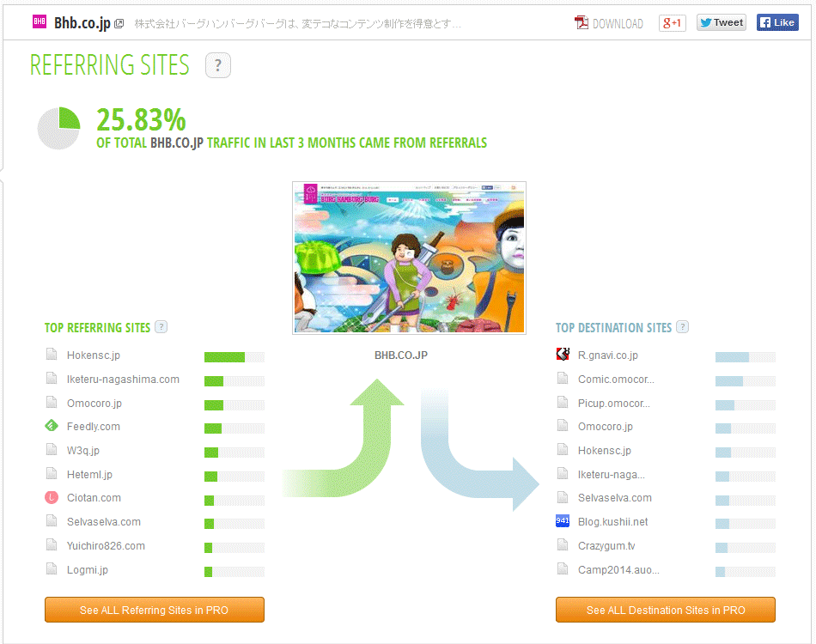Open the W3q.jp referring site
816x644 pixels.
[82, 451]
